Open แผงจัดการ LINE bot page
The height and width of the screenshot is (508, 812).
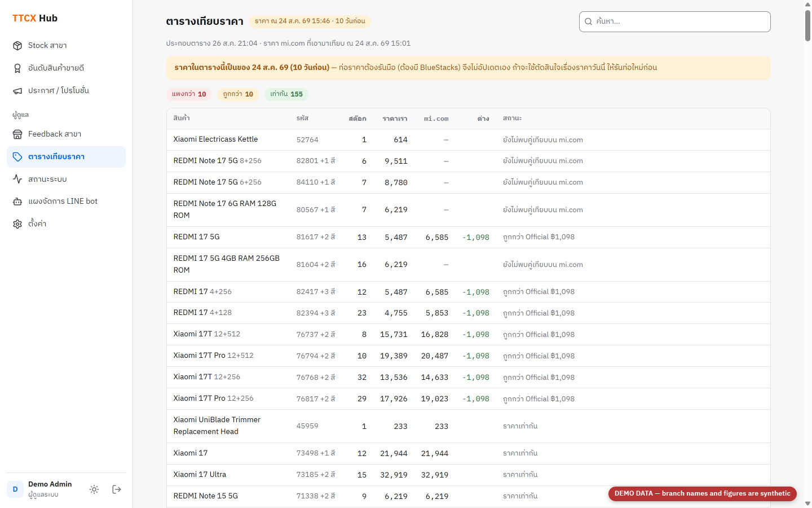pyautogui.click(x=66, y=202)
